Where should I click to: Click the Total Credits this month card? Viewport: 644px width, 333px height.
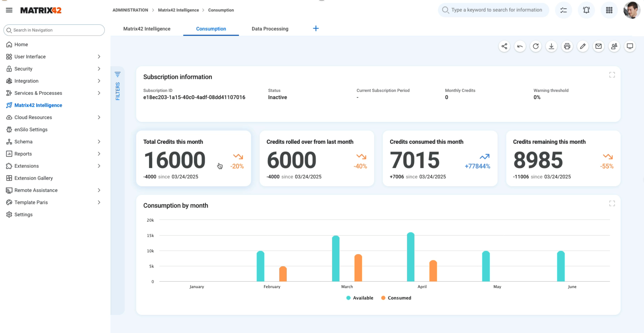tap(193, 158)
